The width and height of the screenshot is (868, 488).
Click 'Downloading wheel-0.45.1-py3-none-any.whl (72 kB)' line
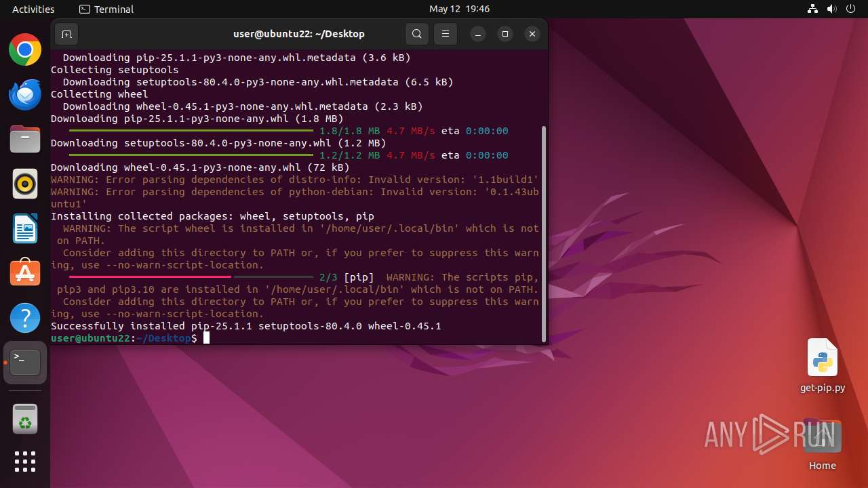200,167
